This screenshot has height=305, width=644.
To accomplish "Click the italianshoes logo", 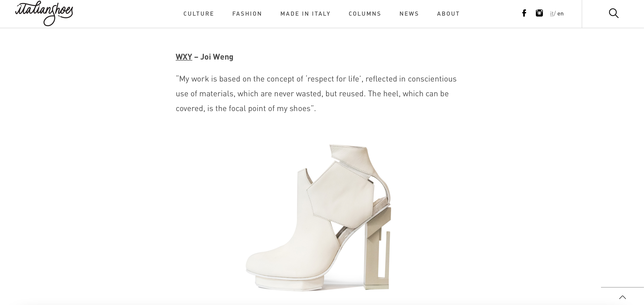I will pyautogui.click(x=44, y=13).
